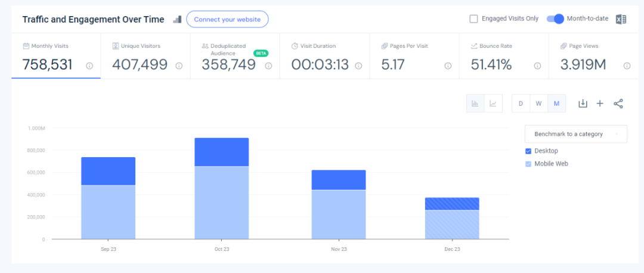
Task: Export data with the Excel icon
Action: (621, 19)
